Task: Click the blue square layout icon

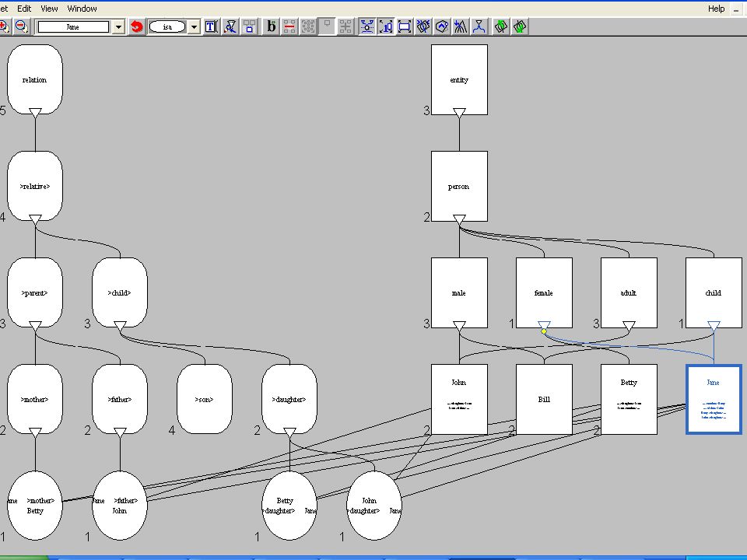Action: click(249, 26)
